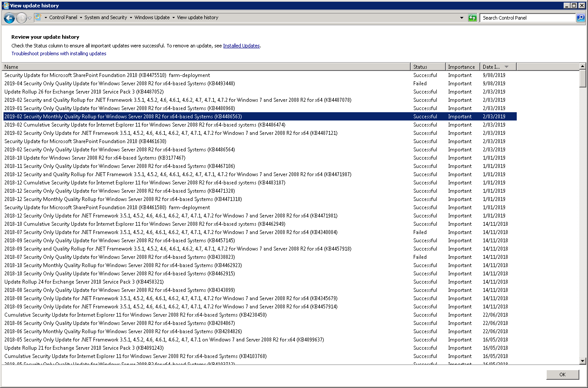Click the Back navigation arrow button
This screenshot has width=588, height=388.
[9, 18]
